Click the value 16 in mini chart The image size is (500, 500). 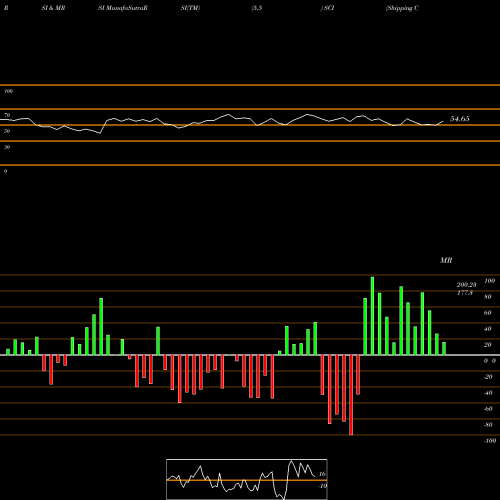[322, 474]
